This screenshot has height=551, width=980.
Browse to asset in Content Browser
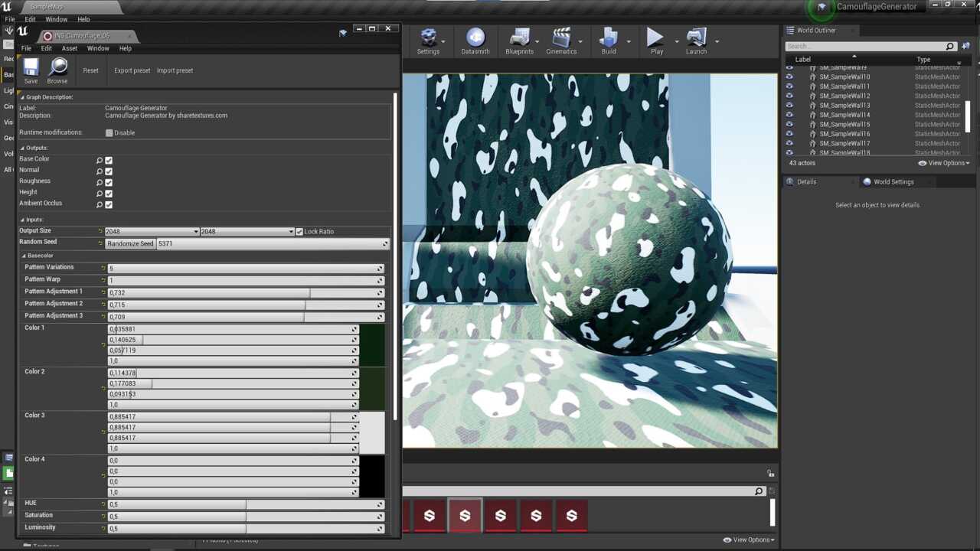click(x=57, y=70)
